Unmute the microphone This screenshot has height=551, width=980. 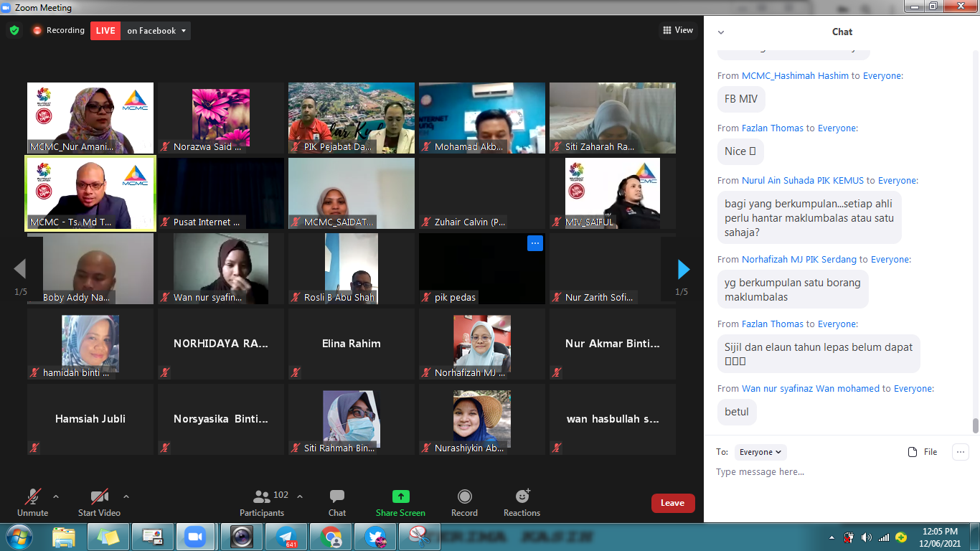click(x=32, y=496)
